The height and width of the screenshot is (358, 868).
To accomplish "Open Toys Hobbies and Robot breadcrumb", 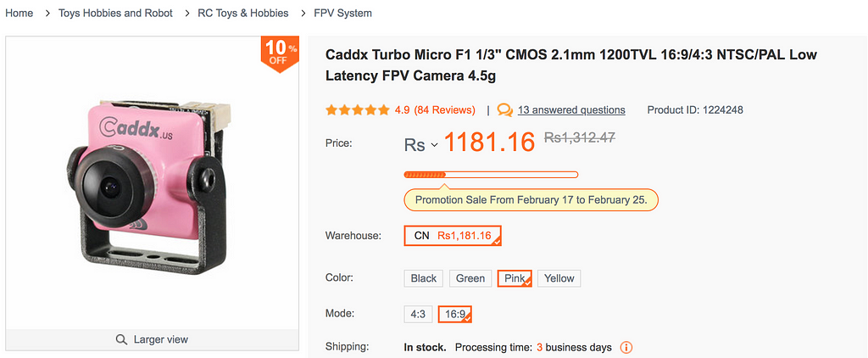I will (115, 13).
